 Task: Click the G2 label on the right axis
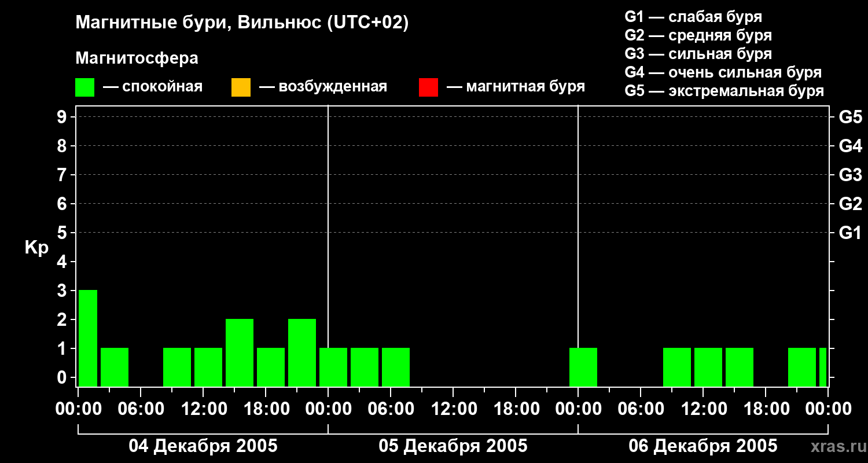tap(851, 204)
